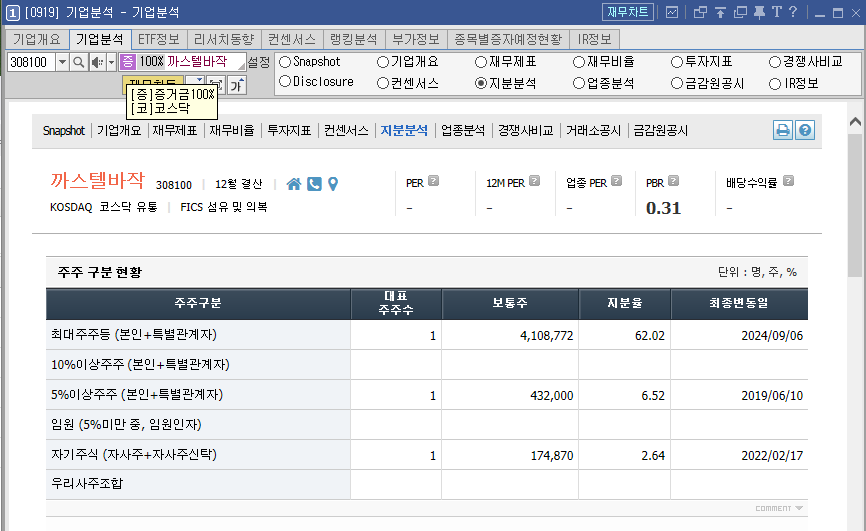This screenshot has height=531, width=866.
Task: Click the 재무차트 button in title bar
Action: [x=628, y=12]
